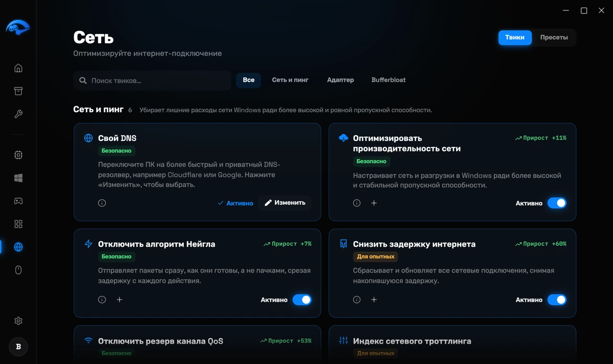Show info for Снизить задержку интернета
Image resolution: width=613 pixels, height=364 pixels.
357,300
